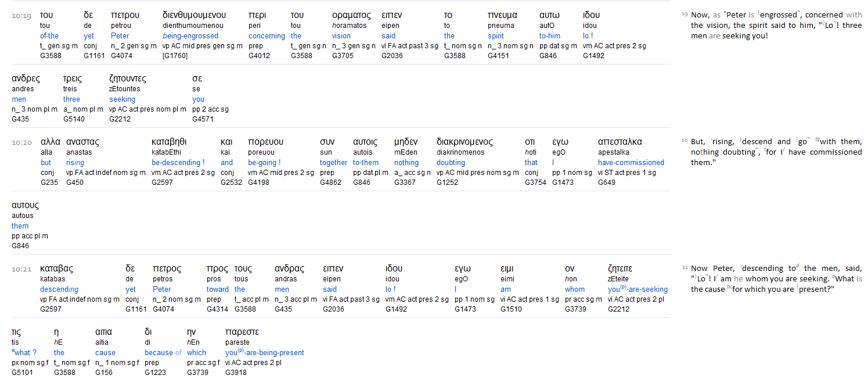868x379 pixels.
Task: Click Strong's number G1510 under eimi
Action: pos(511,309)
